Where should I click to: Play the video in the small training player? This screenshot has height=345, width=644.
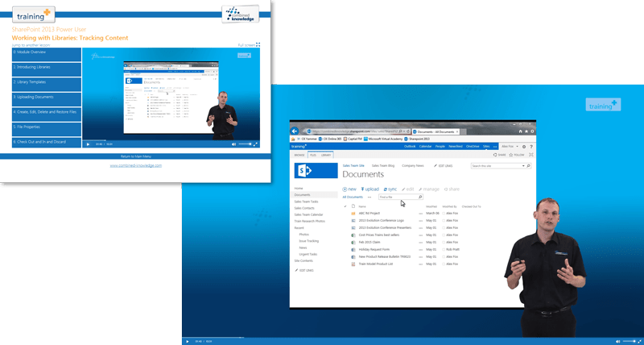(x=88, y=144)
